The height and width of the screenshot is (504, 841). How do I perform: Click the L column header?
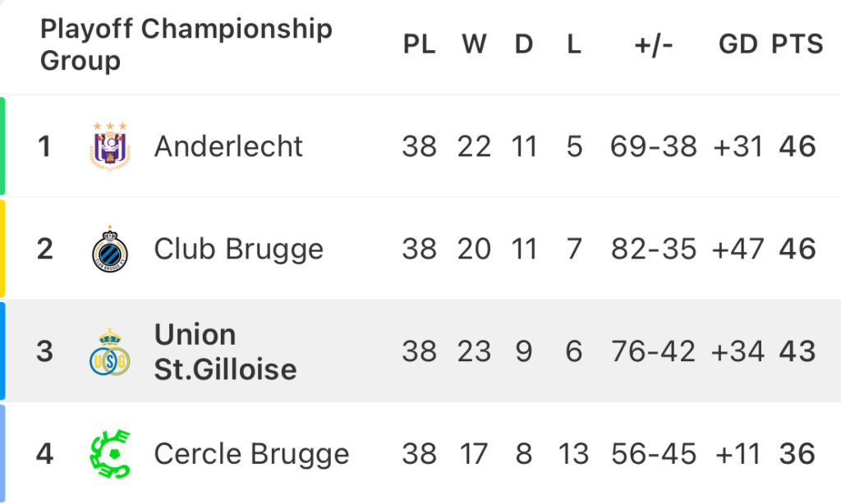point(574,44)
